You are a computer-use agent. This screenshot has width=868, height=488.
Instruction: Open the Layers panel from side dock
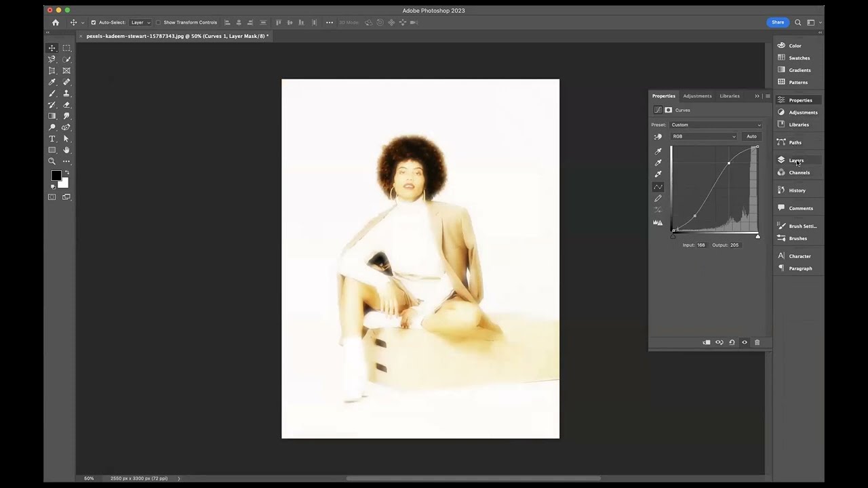pyautogui.click(x=796, y=161)
